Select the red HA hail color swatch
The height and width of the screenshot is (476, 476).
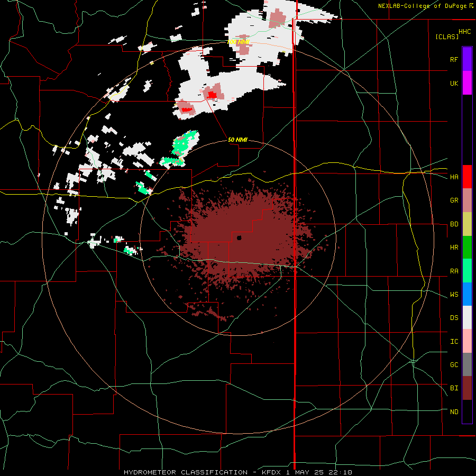pyautogui.click(x=467, y=177)
